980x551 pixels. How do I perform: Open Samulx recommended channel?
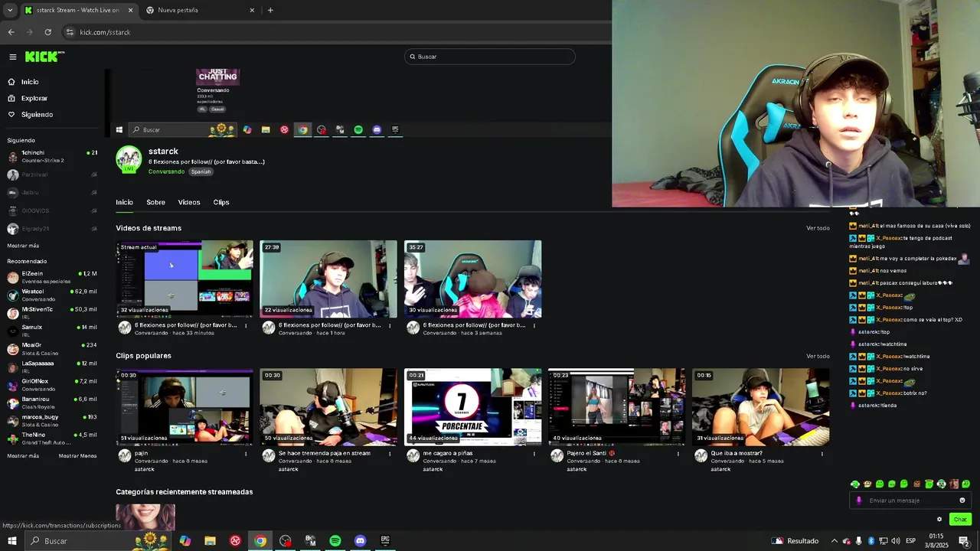tap(52, 331)
